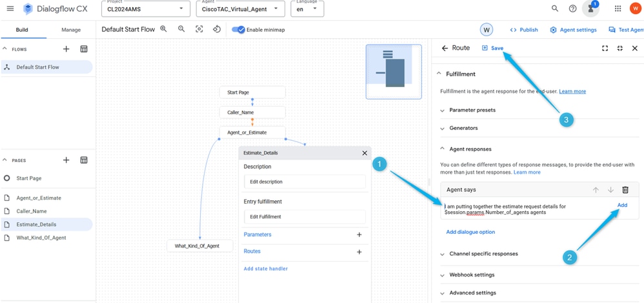Zoom out on the flow canvas

tap(181, 29)
